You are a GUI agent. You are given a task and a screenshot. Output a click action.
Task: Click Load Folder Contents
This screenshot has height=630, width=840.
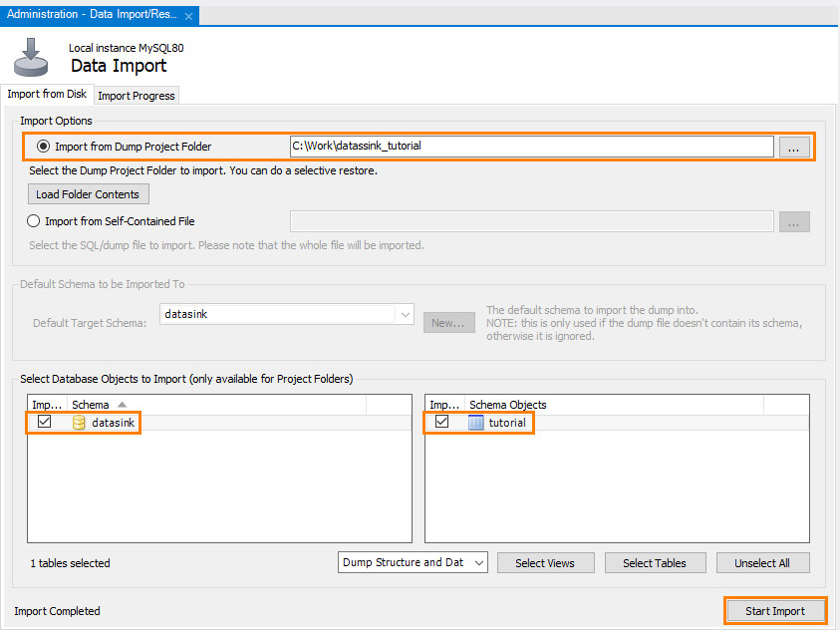(88, 193)
